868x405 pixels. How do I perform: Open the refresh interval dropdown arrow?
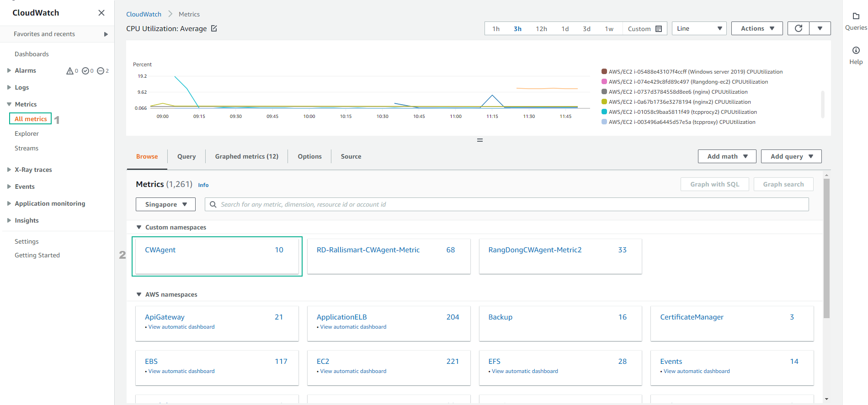point(820,28)
